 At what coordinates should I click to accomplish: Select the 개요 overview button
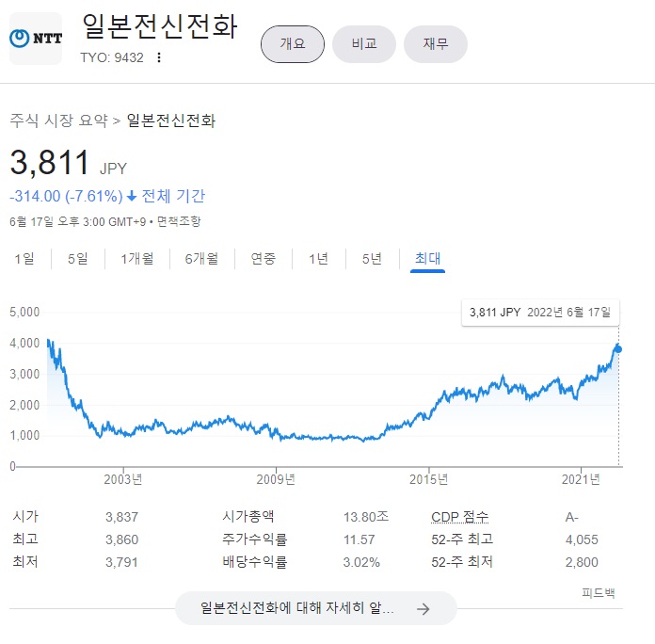292,44
